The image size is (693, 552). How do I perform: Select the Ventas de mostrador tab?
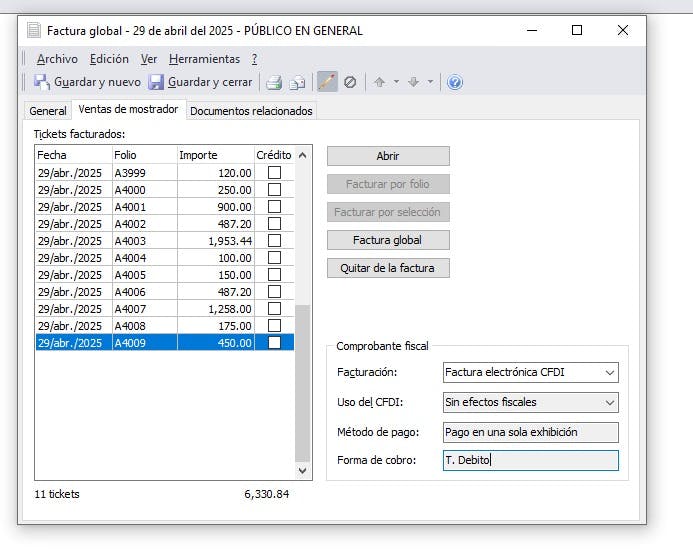[x=128, y=109]
